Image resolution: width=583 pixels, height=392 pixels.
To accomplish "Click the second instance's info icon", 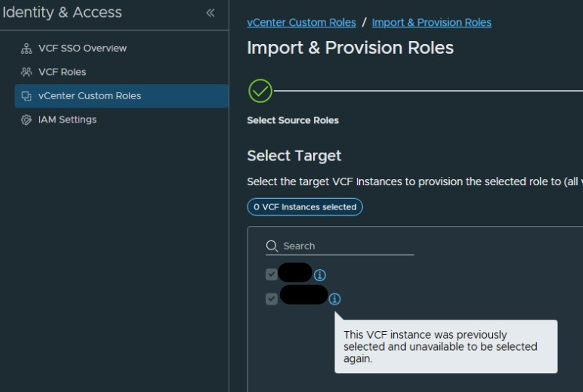I will [335, 299].
